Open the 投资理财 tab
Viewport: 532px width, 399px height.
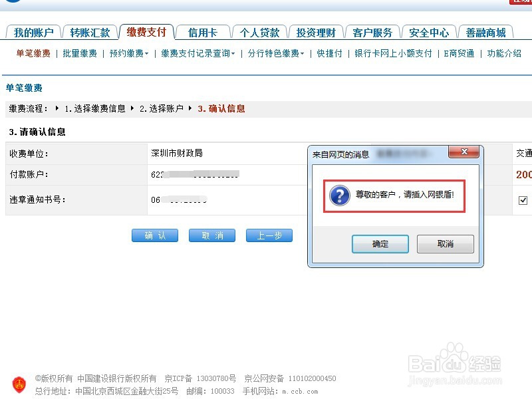coord(317,31)
